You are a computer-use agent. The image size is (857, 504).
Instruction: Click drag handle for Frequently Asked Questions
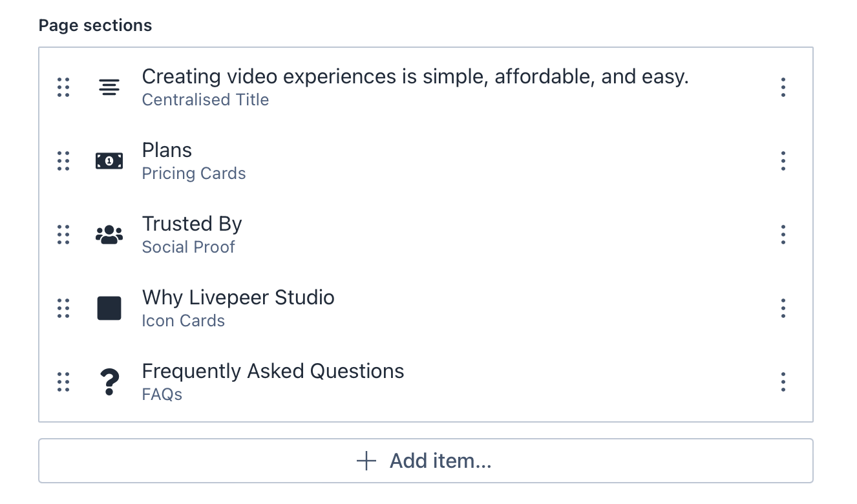(x=63, y=382)
